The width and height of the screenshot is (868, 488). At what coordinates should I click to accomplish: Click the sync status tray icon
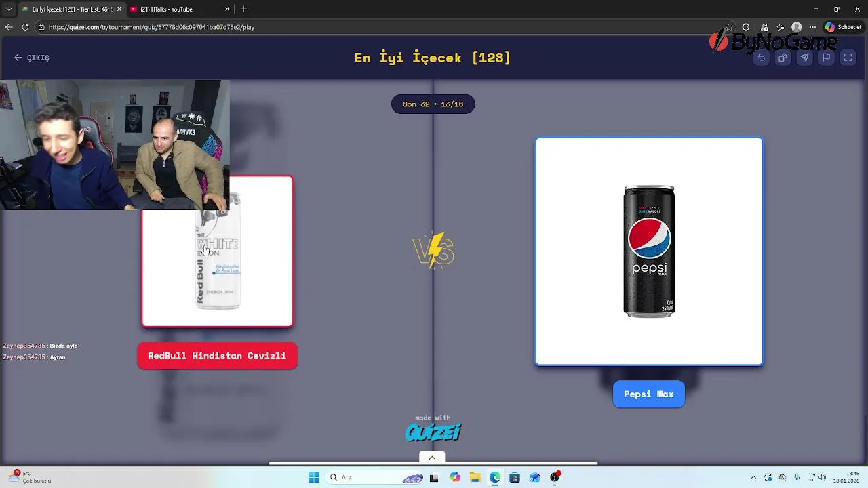point(768,477)
